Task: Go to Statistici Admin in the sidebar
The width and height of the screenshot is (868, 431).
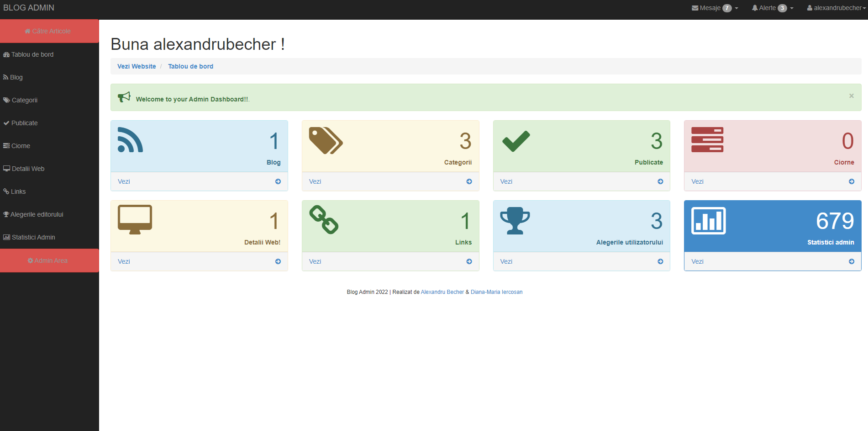Action: click(x=33, y=237)
